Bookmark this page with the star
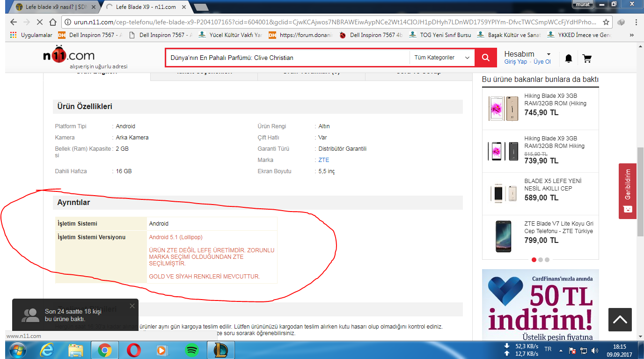 (x=606, y=22)
